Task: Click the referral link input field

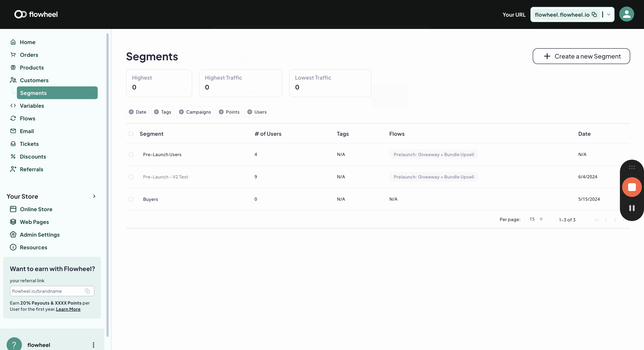Action: pyautogui.click(x=52, y=291)
